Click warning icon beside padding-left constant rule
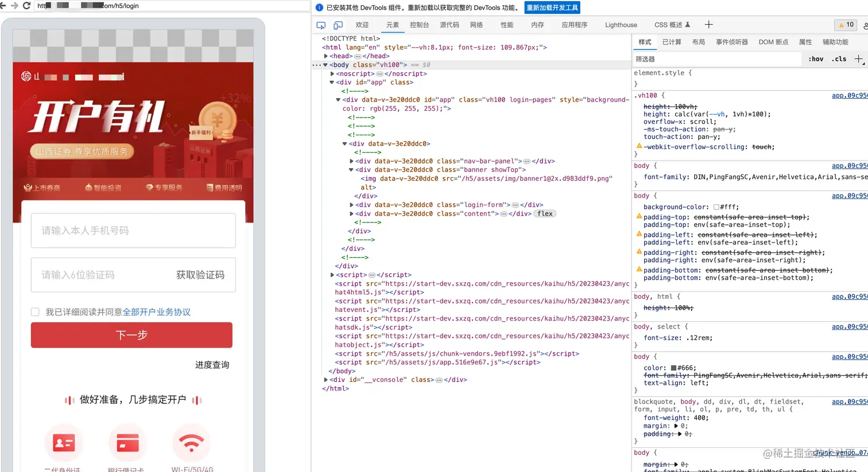 coord(638,235)
